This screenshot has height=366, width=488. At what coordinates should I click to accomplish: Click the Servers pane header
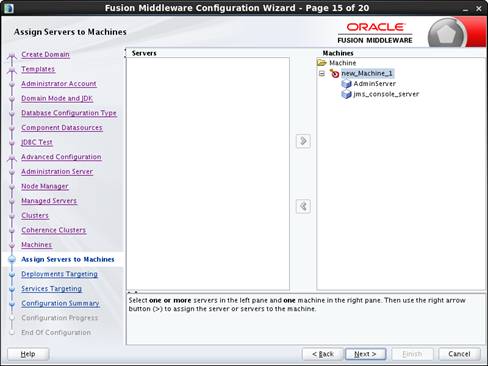click(x=144, y=53)
